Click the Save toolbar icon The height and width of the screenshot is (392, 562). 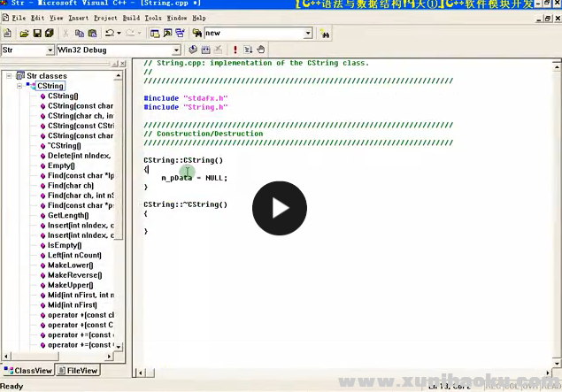pyautogui.click(x=36, y=33)
